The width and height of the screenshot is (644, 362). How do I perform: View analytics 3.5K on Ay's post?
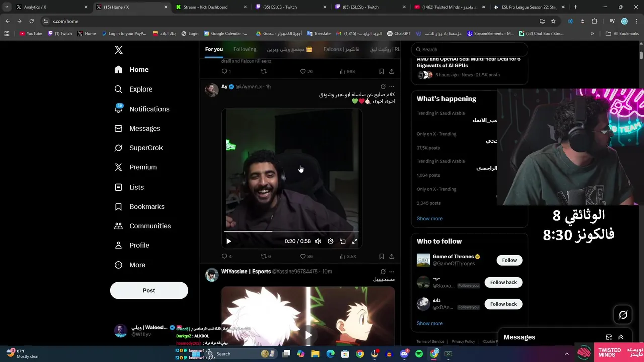(348, 256)
